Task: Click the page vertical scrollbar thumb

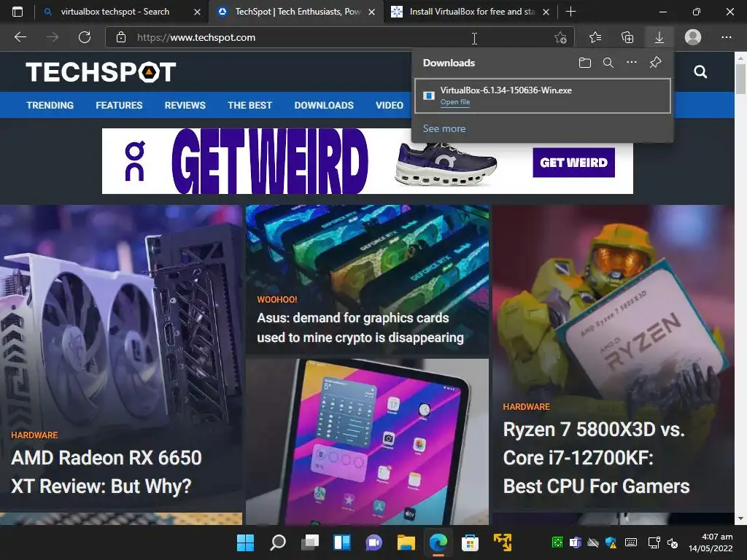Action: click(x=740, y=79)
